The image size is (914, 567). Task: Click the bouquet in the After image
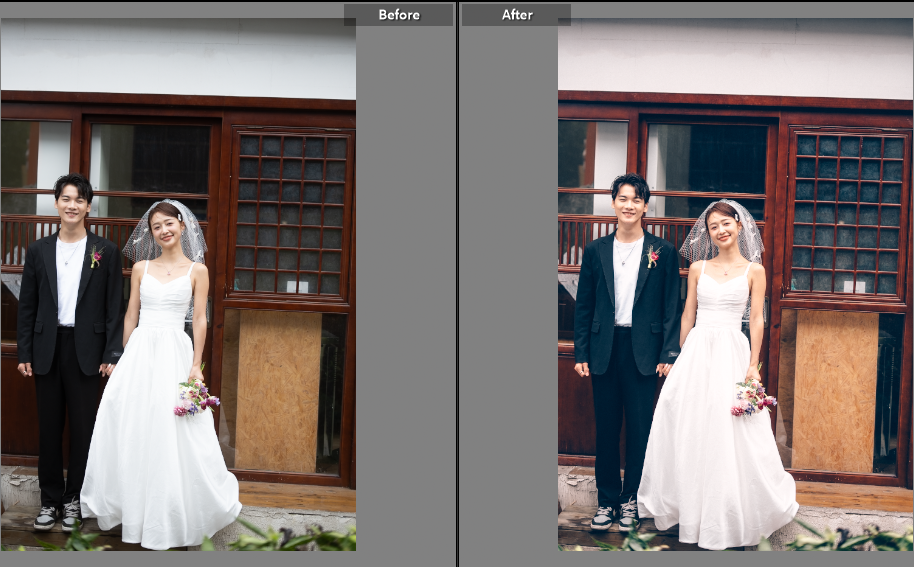click(752, 397)
